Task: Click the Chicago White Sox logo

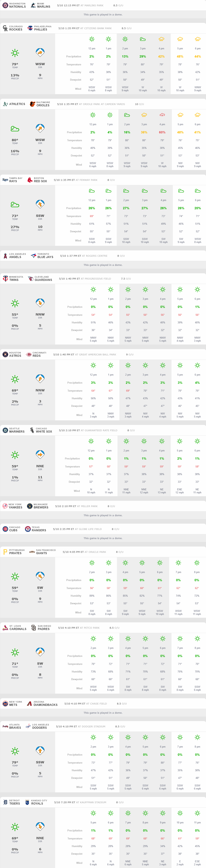Action: point(32,430)
